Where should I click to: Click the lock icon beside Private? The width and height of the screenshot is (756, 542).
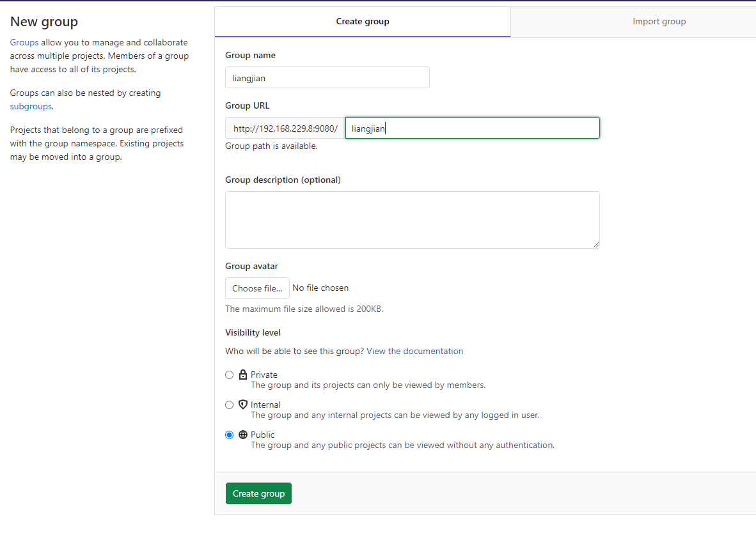pyautogui.click(x=243, y=375)
